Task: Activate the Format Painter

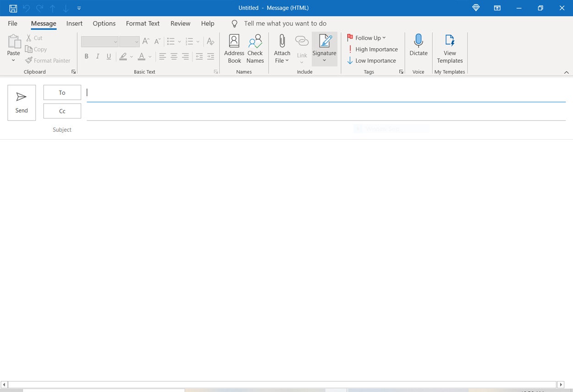Action: [x=48, y=60]
